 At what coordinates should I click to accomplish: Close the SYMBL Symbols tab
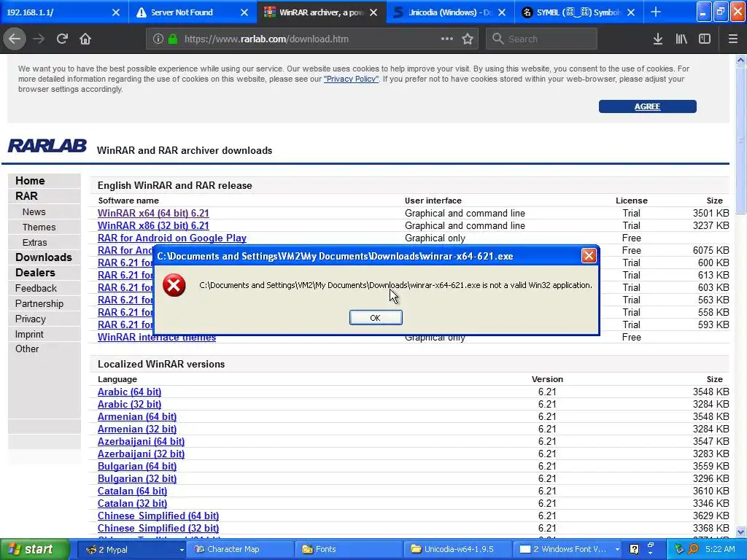[631, 13]
